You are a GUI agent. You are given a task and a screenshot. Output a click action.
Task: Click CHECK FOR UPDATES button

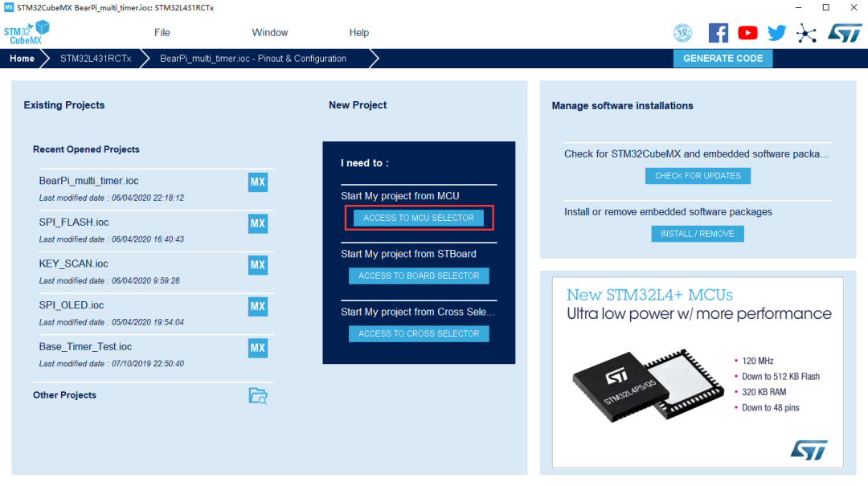pos(698,176)
